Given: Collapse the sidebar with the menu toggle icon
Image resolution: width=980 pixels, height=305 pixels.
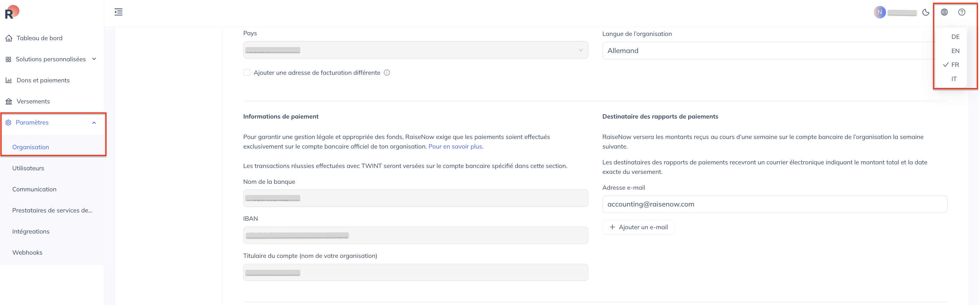Looking at the screenshot, I should (x=118, y=12).
